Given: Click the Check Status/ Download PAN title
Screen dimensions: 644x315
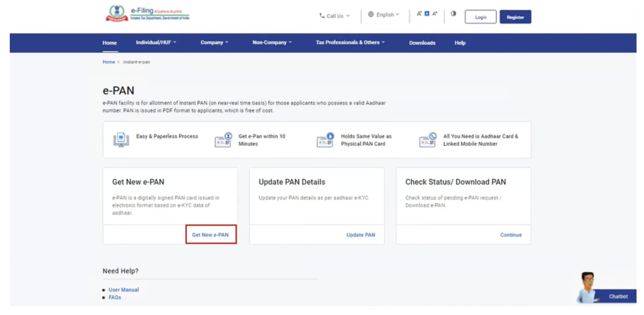Looking at the screenshot, I should coord(456,182).
